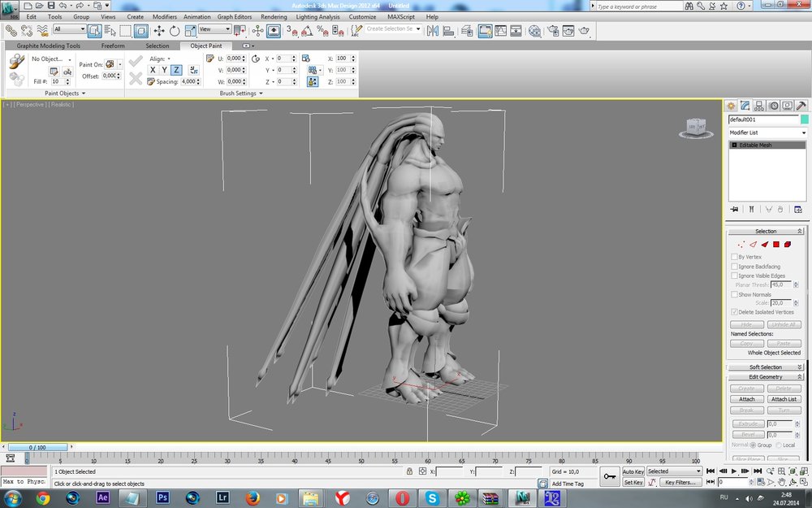This screenshot has width=812, height=508.
Task: Toggle the Show Normals checkbox
Action: (735, 294)
